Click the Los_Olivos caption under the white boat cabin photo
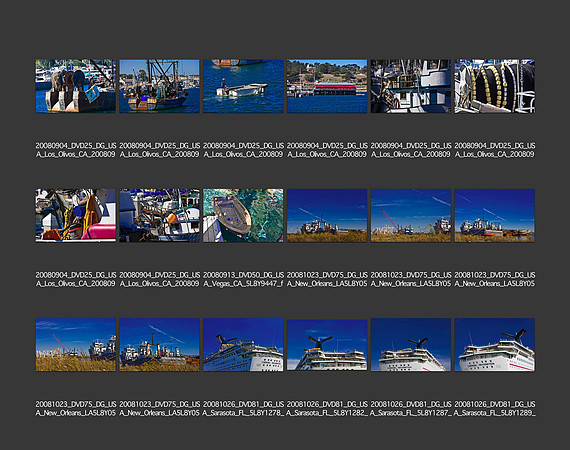The image size is (570, 450). [411, 150]
